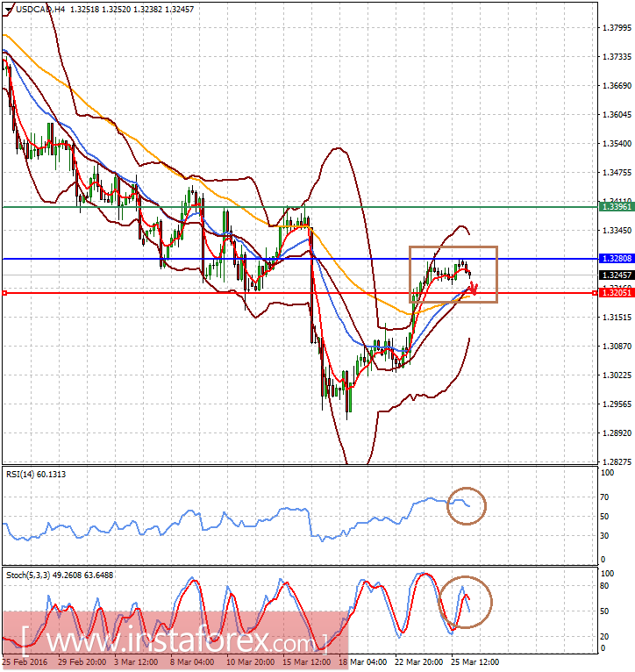Click the blue 1.32808 price label

614,259
